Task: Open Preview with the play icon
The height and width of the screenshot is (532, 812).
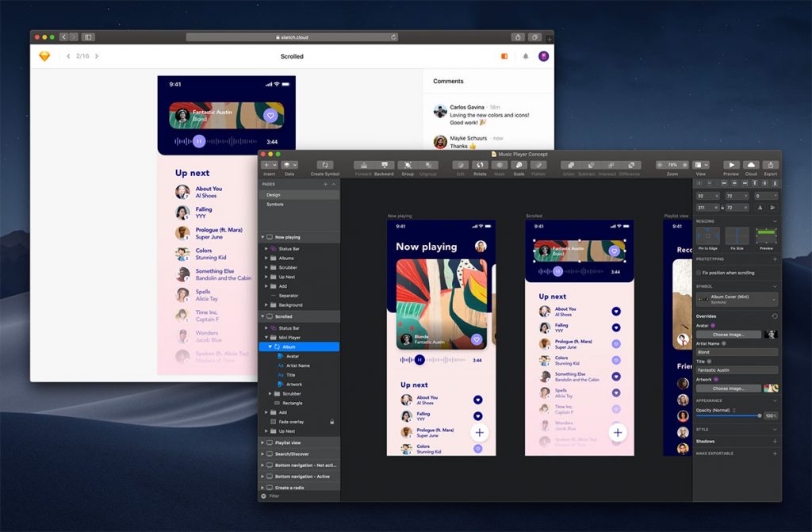Action: coord(731,165)
